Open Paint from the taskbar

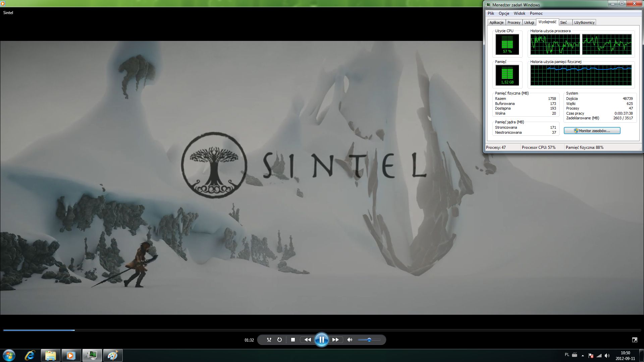tap(113, 355)
